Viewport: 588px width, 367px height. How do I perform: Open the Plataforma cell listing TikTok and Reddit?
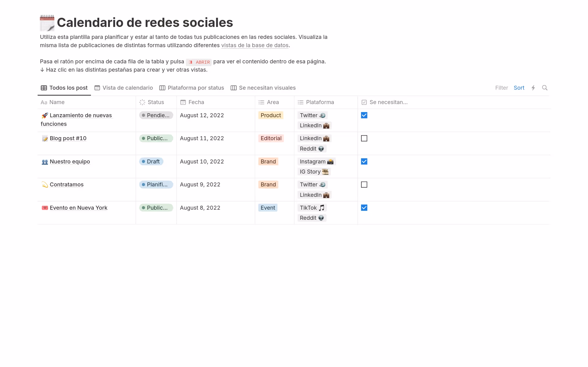coord(312,213)
